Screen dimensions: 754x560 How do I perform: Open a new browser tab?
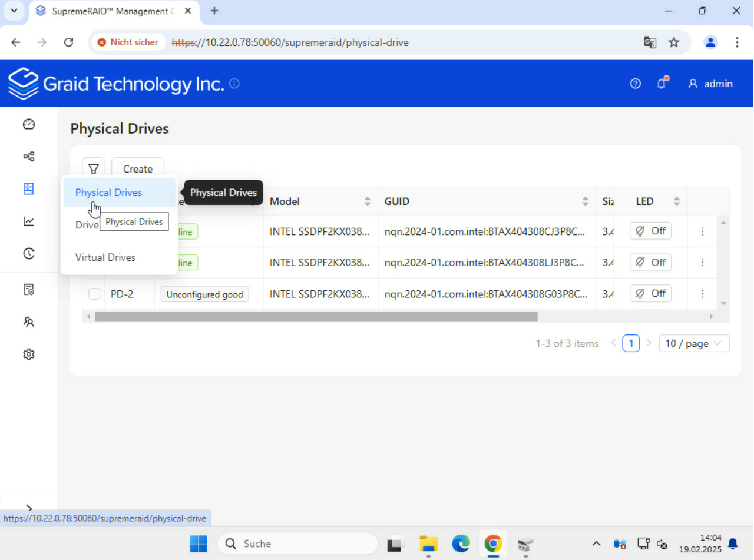coord(214,11)
